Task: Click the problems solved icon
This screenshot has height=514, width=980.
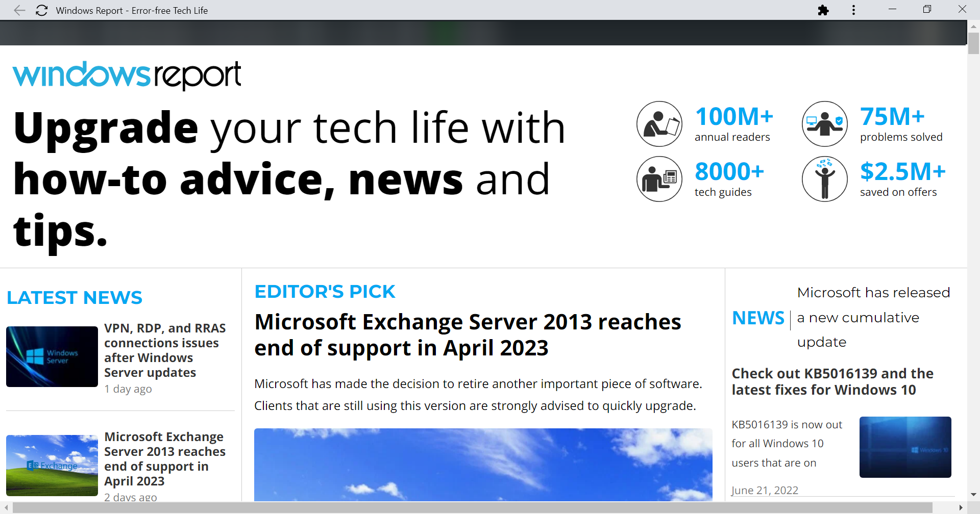Action: coord(825,124)
